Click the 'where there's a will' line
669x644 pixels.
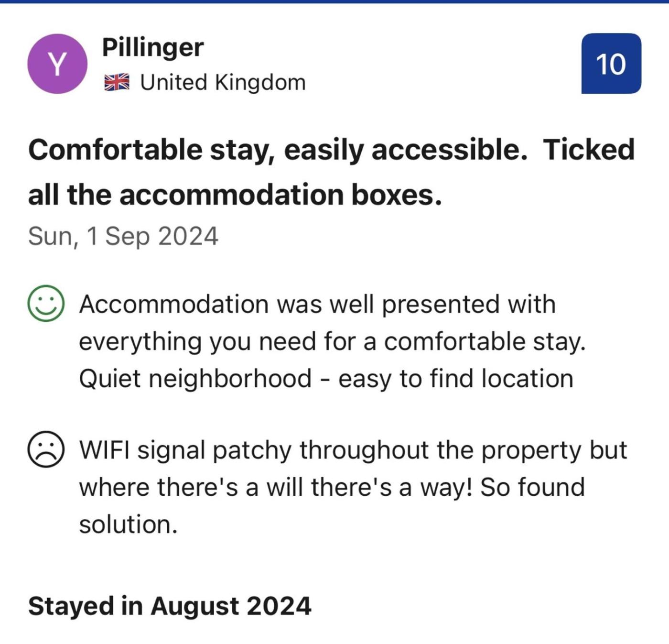332,487
